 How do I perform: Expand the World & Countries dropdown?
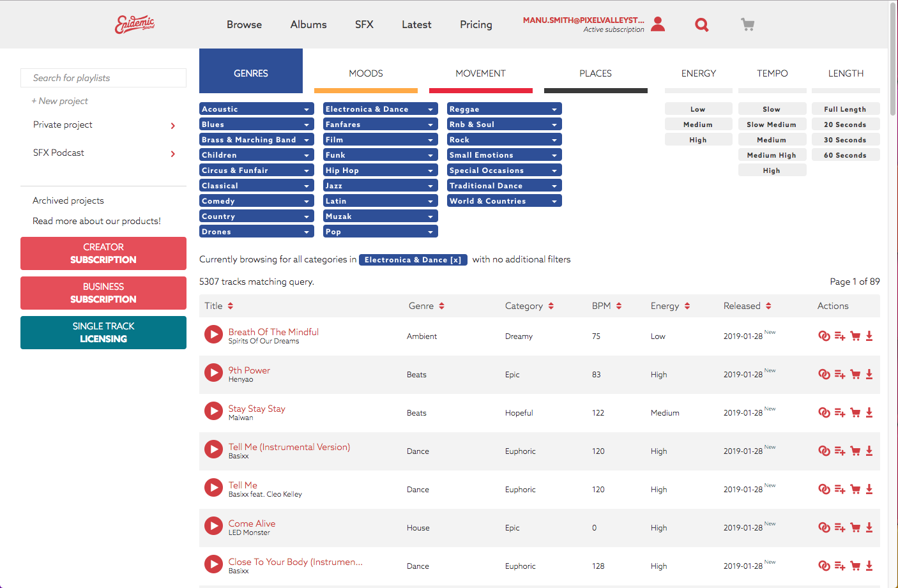click(x=504, y=201)
